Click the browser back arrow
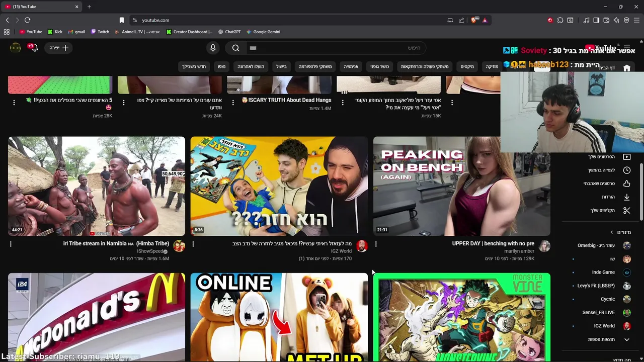644x362 pixels. (x=7, y=20)
